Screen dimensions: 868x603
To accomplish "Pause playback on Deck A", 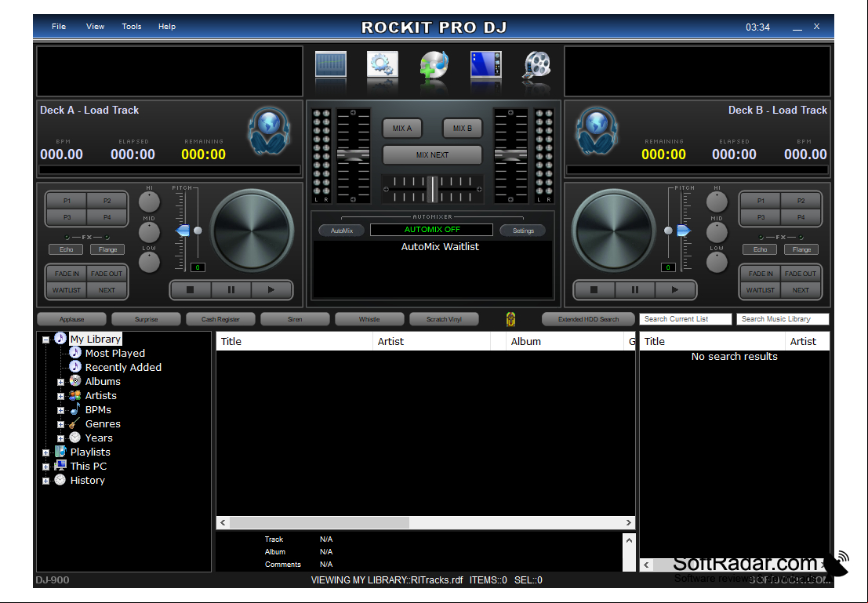I will tap(231, 289).
